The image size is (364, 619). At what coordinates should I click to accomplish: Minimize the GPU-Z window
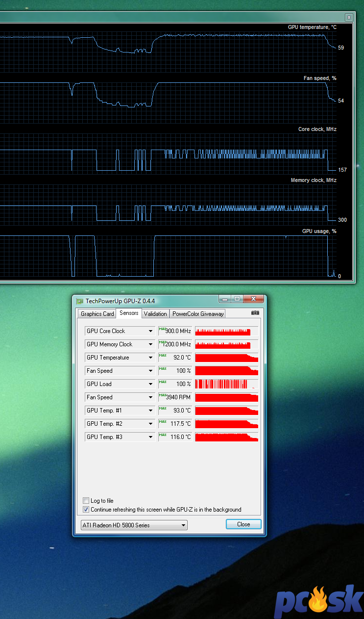point(225,299)
